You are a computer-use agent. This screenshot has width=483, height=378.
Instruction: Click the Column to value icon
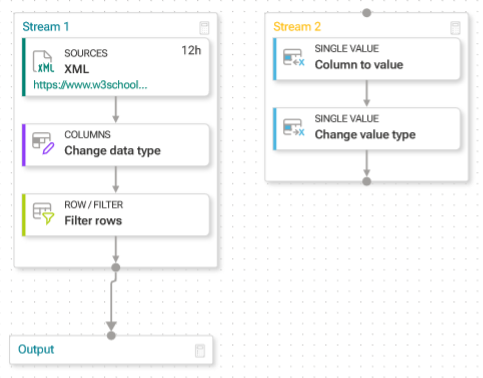[294, 57]
